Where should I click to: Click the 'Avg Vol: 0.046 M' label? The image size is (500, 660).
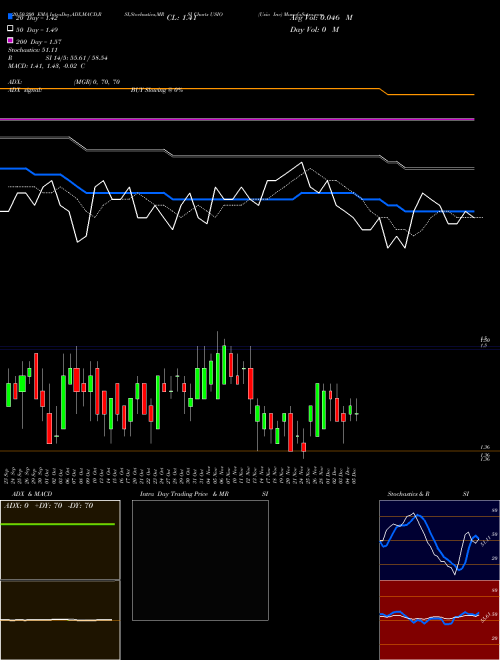(321, 18)
